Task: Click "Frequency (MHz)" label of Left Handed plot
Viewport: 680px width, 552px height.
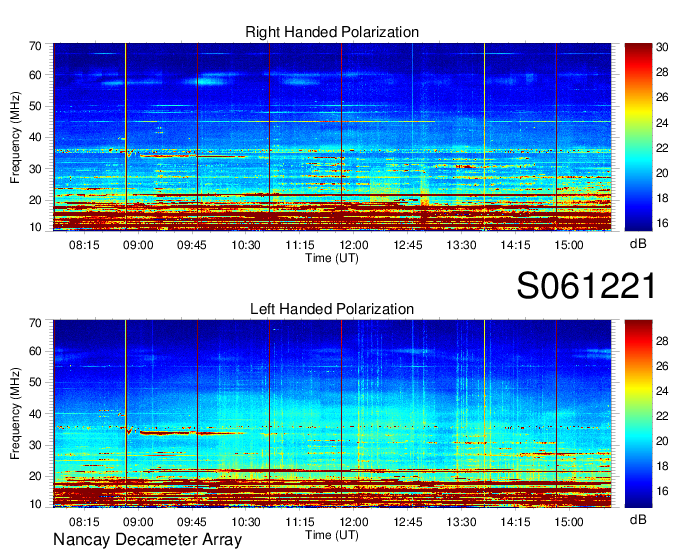Action: click(x=15, y=414)
